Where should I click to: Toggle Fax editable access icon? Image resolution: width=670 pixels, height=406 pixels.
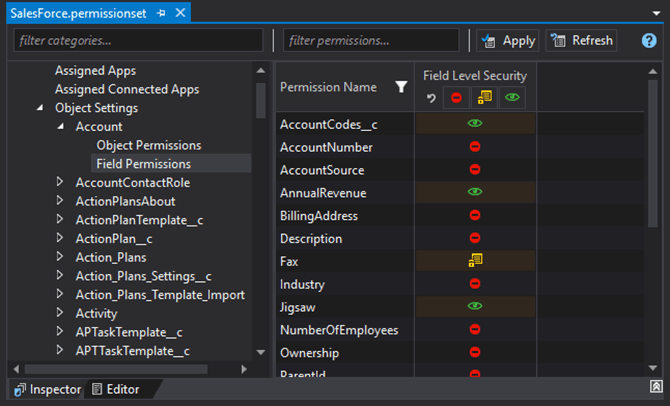pyautogui.click(x=475, y=260)
